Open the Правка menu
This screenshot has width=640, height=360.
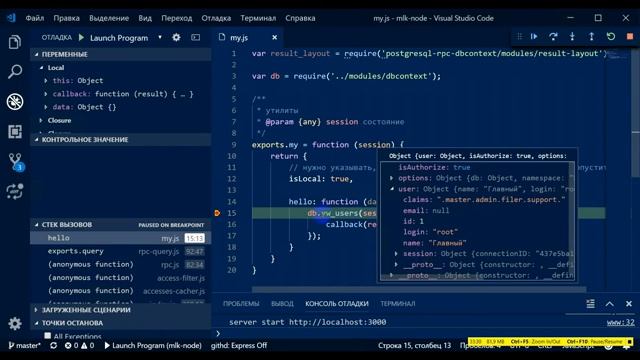tap(67, 18)
